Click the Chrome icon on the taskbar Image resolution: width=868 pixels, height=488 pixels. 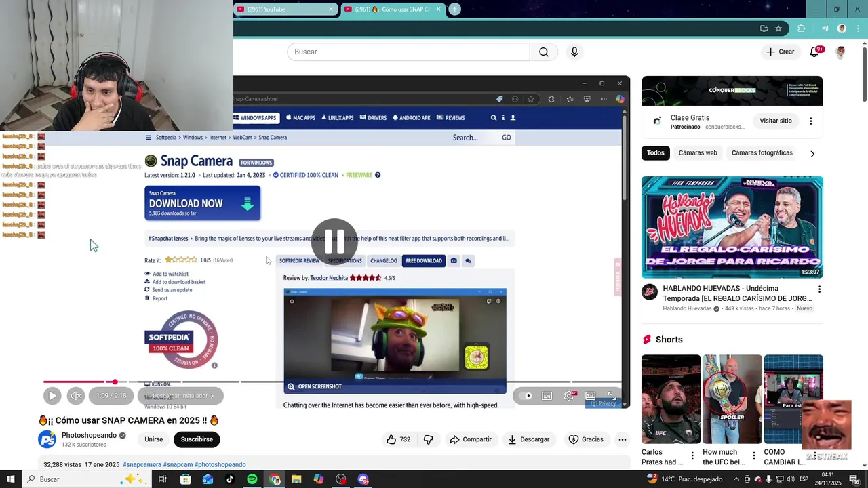(275, 479)
